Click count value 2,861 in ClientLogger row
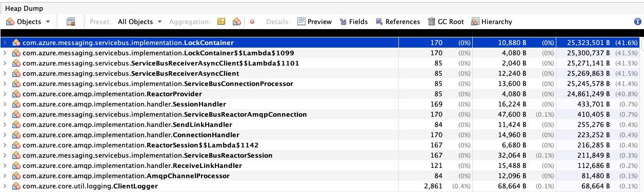Viewport: 644px width, 192px height. point(434,186)
